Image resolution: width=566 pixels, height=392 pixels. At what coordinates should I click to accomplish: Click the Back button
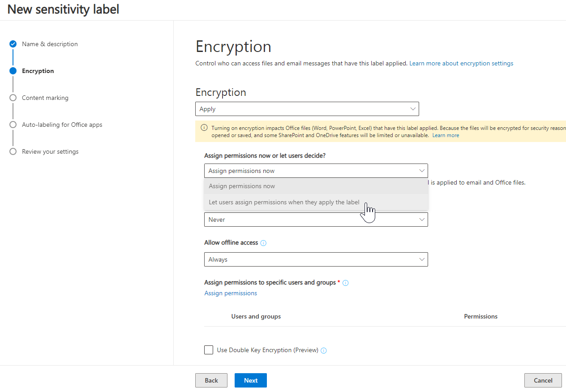211,380
